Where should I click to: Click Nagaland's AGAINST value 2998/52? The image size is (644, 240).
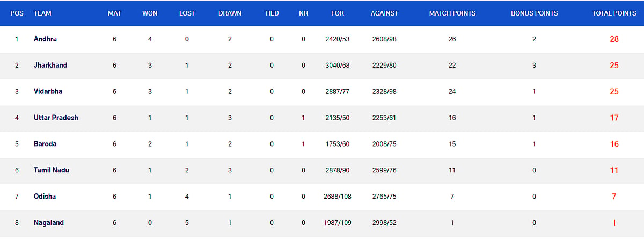tap(384, 223)
